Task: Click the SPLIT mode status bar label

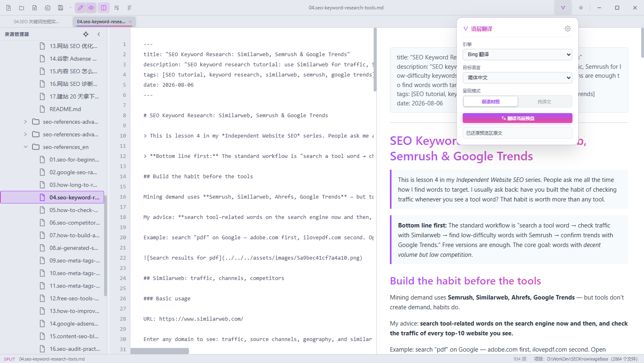Action: pyautogui.click(x=10, y=359)
